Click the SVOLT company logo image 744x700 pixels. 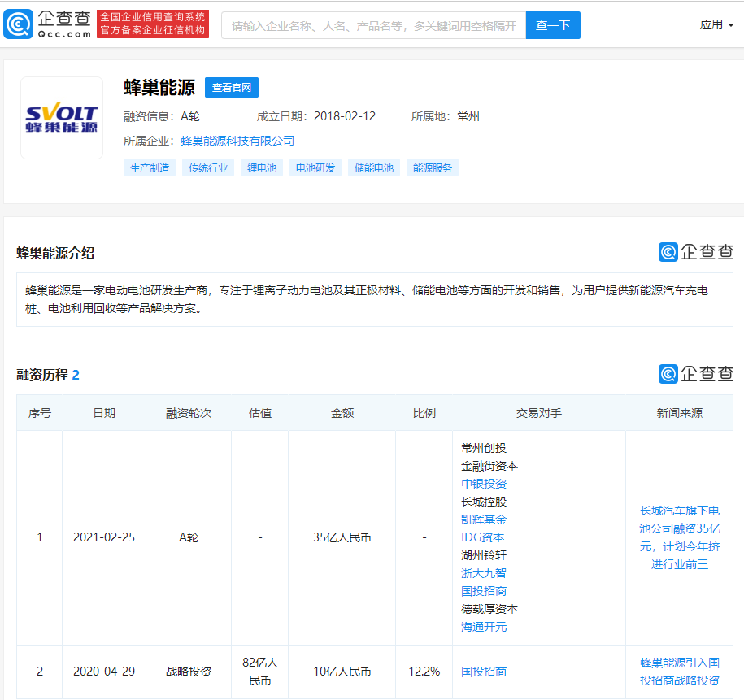(x=61, y=116)
